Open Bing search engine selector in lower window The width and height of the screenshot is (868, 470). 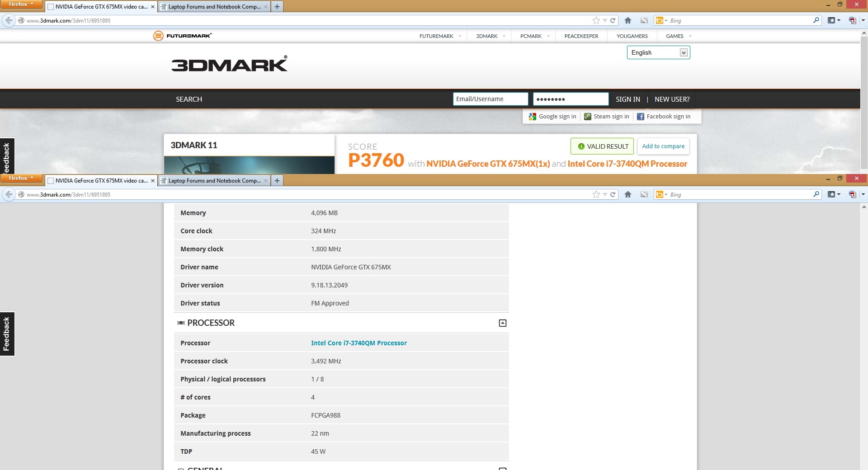[661, 194]
